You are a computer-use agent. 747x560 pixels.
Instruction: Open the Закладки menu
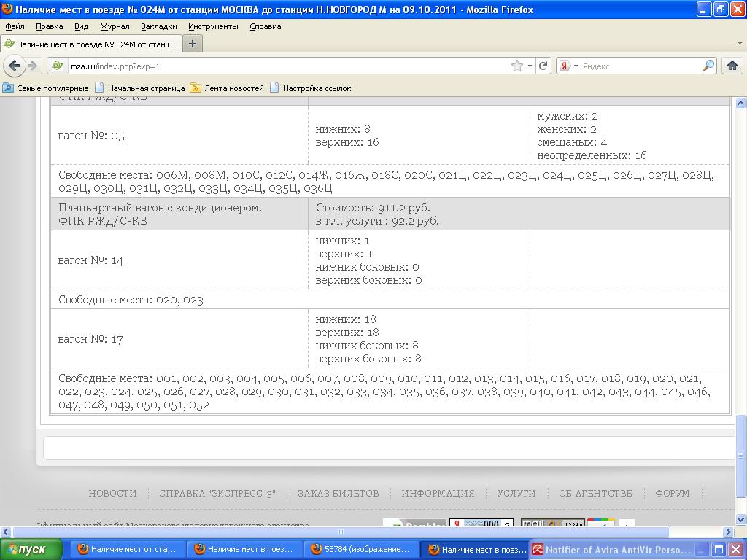point(158,26)
